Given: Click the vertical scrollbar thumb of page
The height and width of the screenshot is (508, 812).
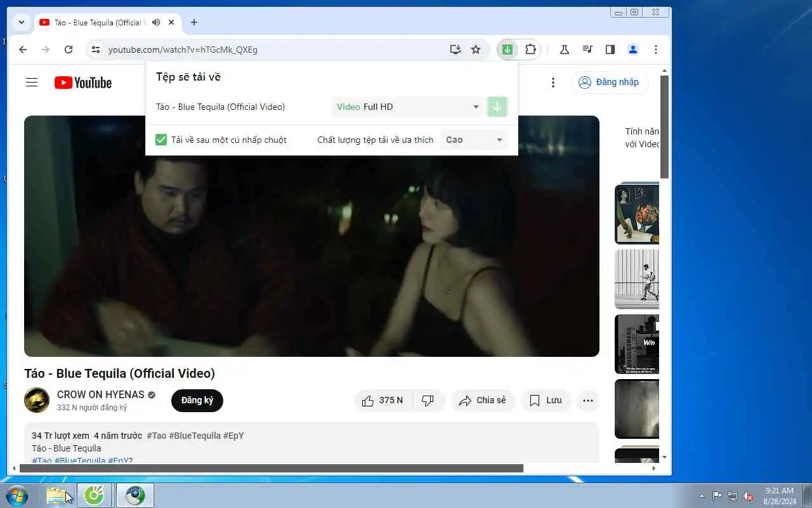Looking at the screenshot, I should click(665, 126).
